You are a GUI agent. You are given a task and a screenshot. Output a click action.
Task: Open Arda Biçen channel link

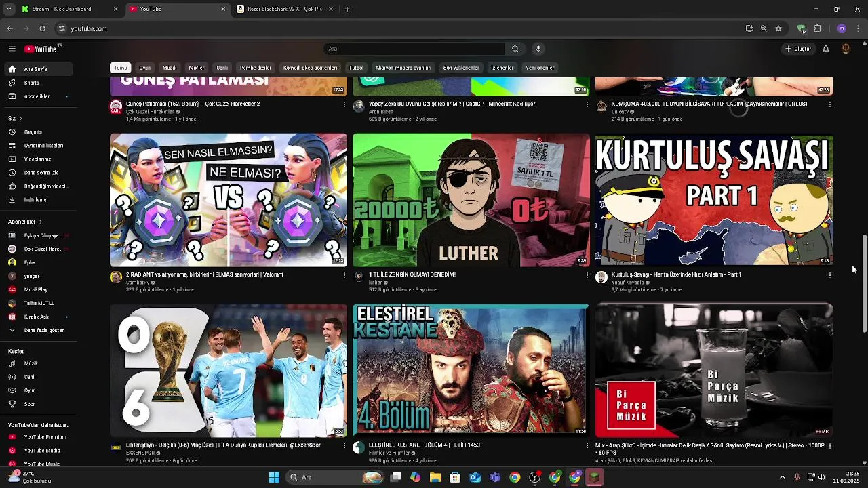pyautogui.click(x=381, y=111)
